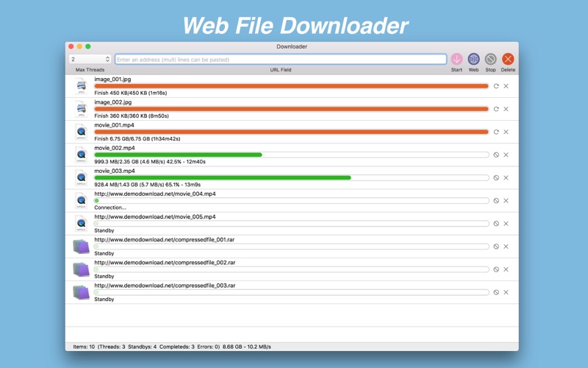Click the archive icon of compressedfile_003.rar

coord(81,292)
